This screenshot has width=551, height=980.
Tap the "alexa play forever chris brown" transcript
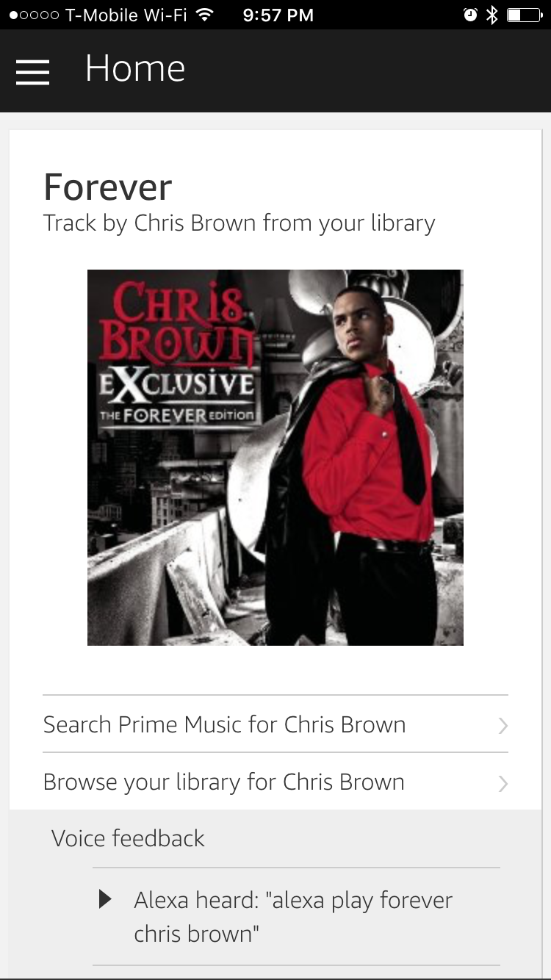point(293,916)
